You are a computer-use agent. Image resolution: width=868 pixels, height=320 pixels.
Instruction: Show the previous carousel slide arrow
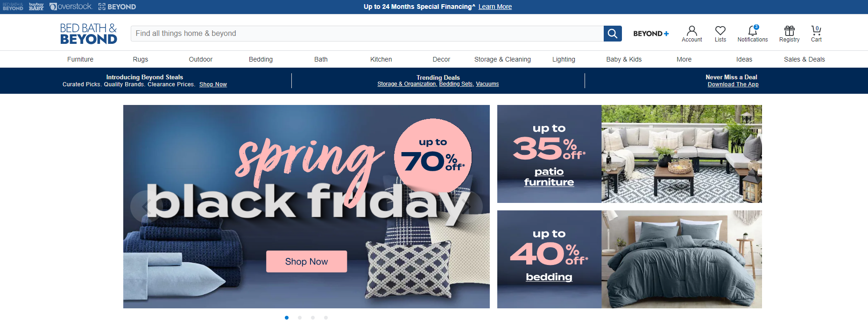(x=146, y=206)
